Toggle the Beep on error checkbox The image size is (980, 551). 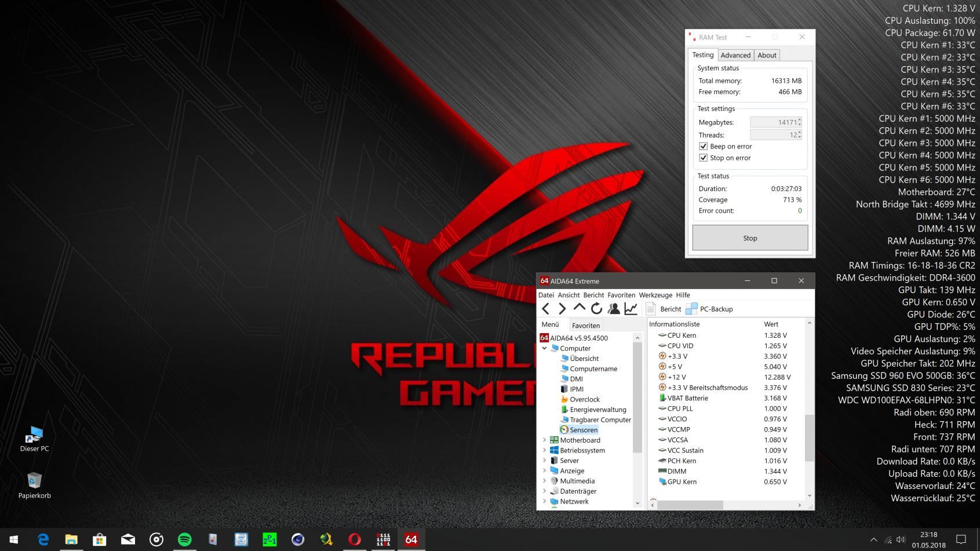coord(703,146)
